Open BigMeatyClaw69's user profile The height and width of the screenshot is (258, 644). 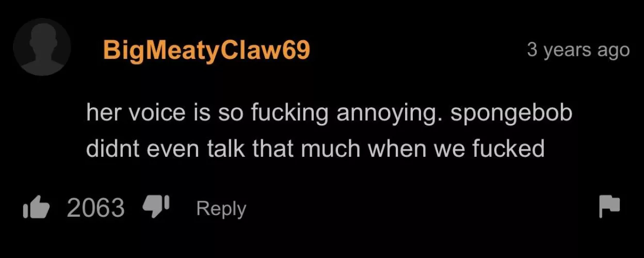(206, 51)
